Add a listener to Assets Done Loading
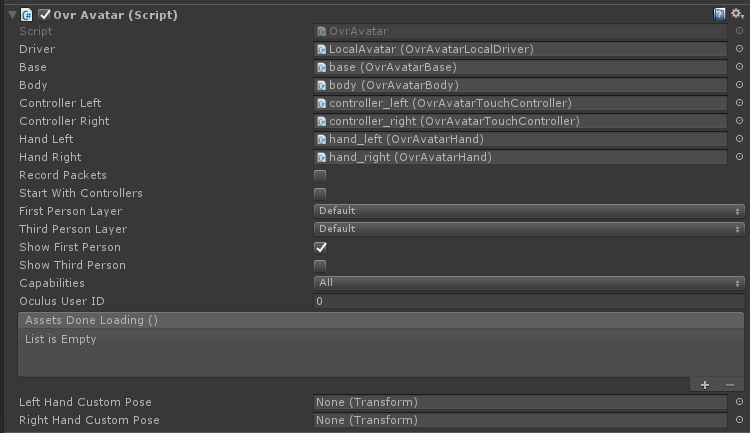 click(705, 385)
